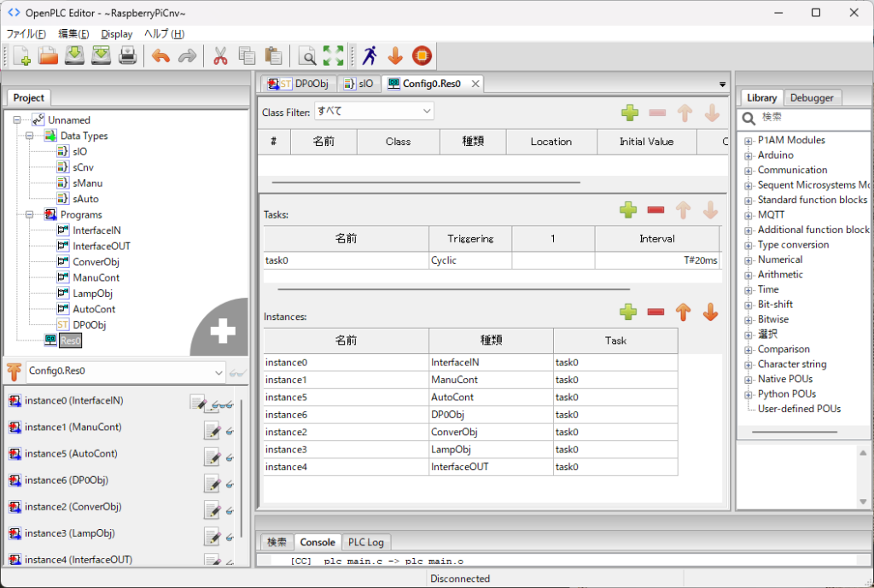The image size is (874, 588).
Task: Remove the task with the red minus icon
Action: (x=655, y=210)
